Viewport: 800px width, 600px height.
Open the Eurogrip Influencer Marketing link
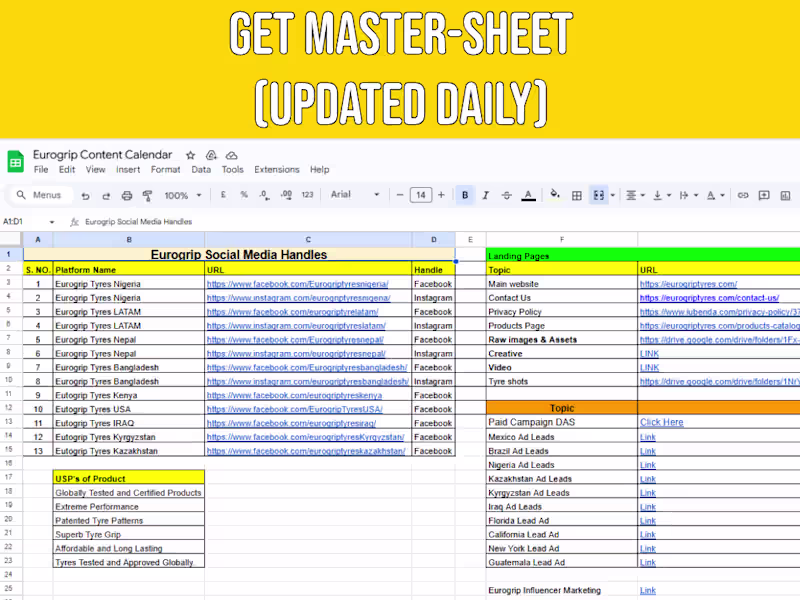point(647,590)
